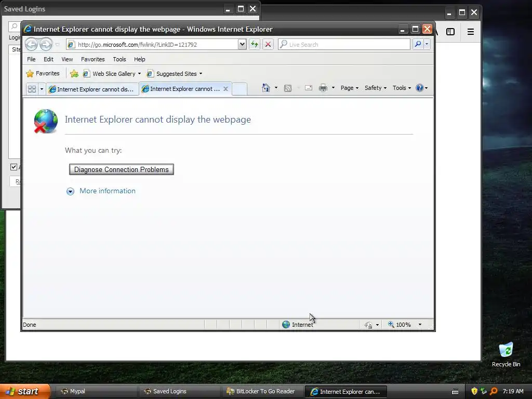Open the Page command menu

tap(350, 88)
